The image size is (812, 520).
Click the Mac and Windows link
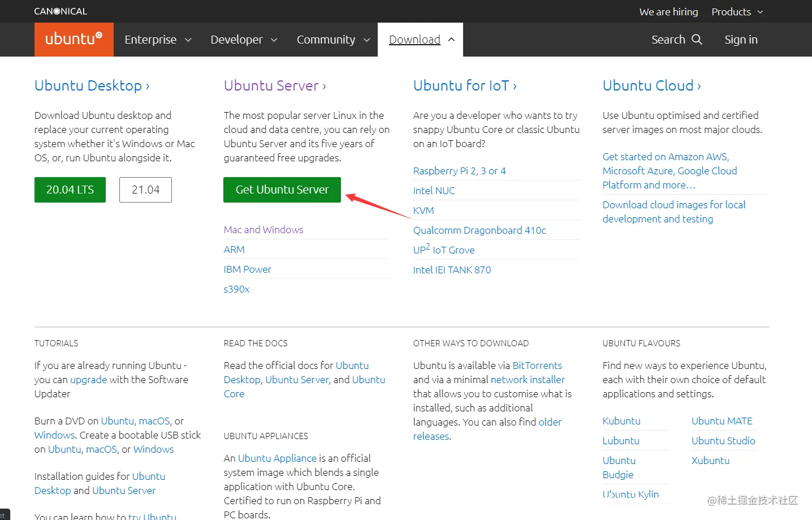tap(264, 230)
